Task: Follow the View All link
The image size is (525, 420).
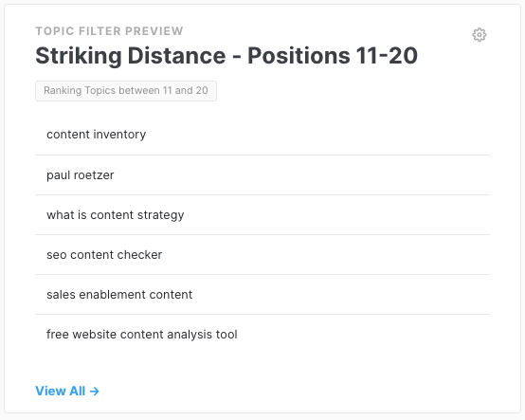Action: click(x=67, y=392)
